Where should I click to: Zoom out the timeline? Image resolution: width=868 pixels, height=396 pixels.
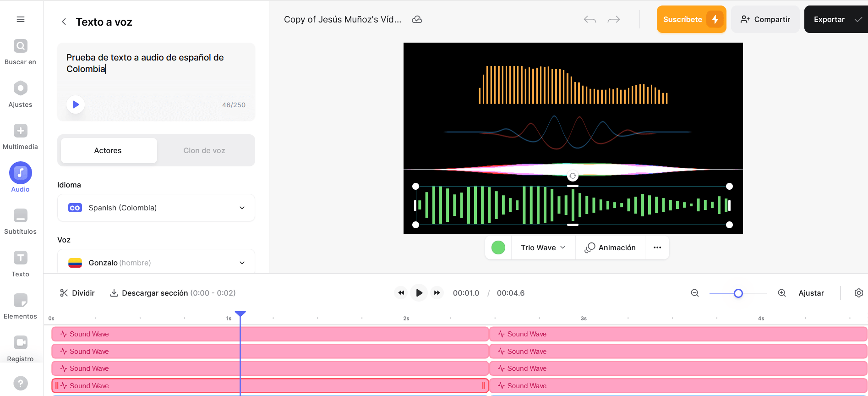[x=695, y=293]
